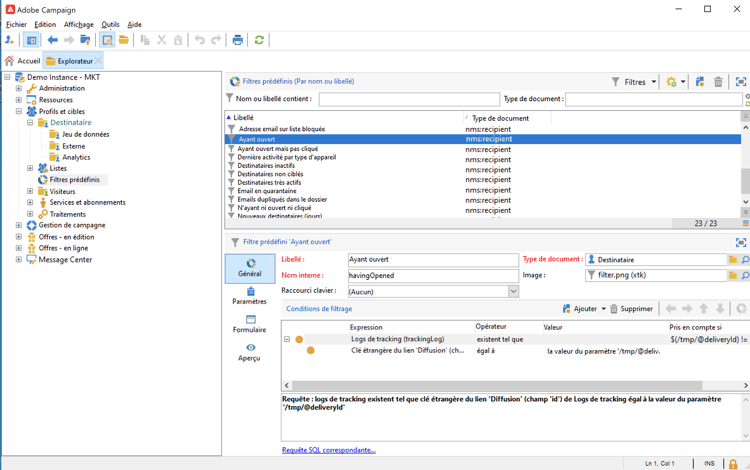Click the forward navigation arrow in toolbar
The image size is (750, 470).
pos(69,40)
